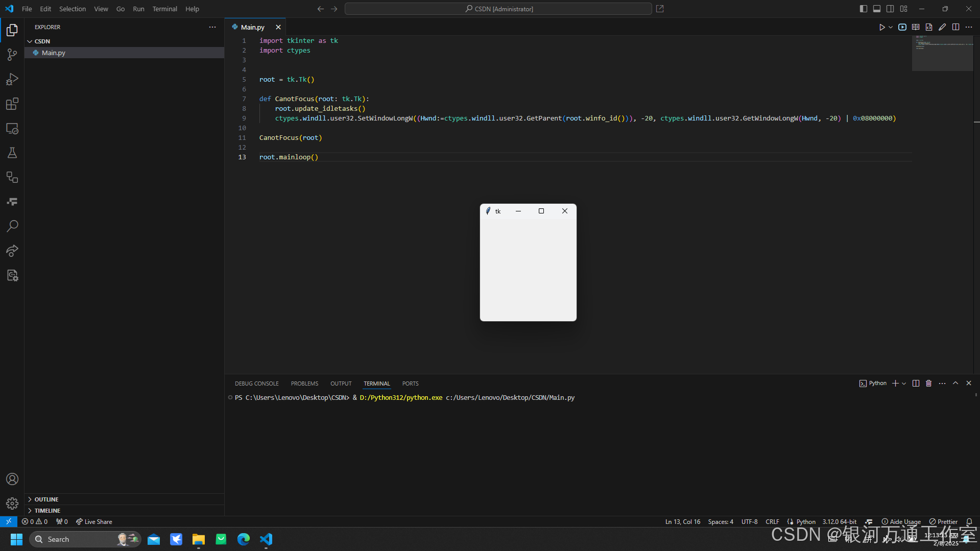The width and height of the screenshot is (980, 551).
Task: Open remote window indicator in status bar
Action: (9, 522)
